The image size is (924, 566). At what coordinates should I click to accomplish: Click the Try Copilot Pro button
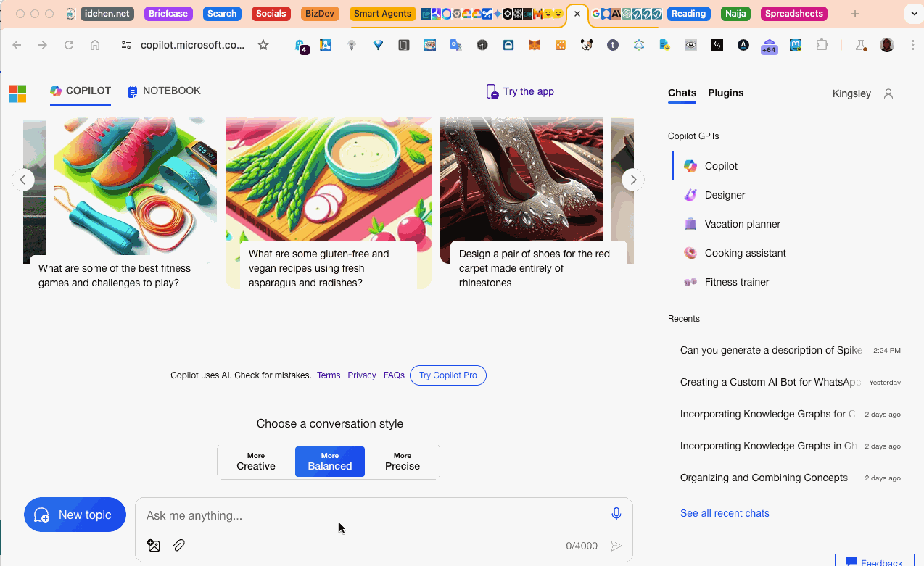pos(448,375)
